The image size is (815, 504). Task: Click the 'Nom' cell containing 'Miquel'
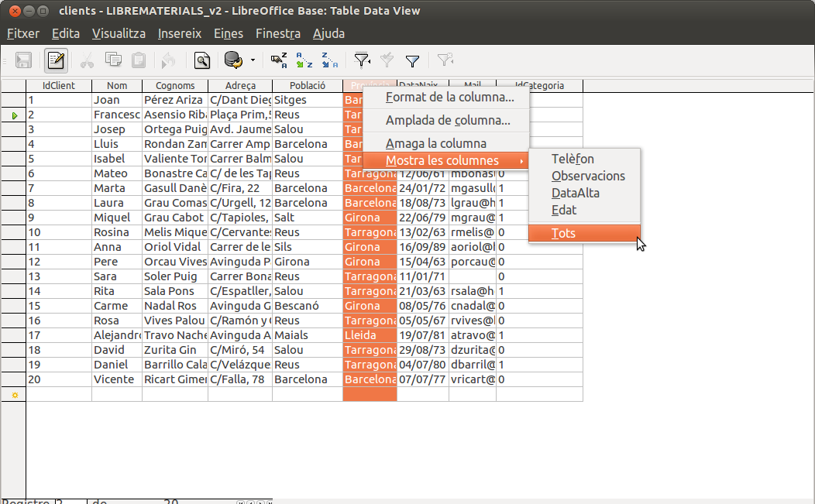116,218
